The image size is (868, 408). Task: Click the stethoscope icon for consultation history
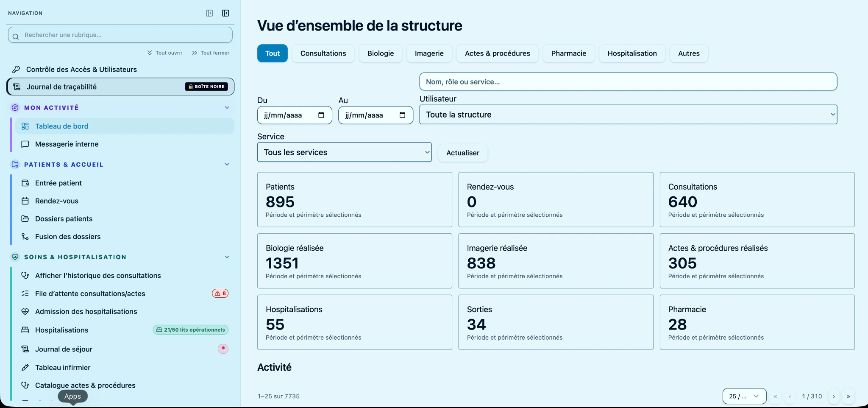(x=25, y=275)
